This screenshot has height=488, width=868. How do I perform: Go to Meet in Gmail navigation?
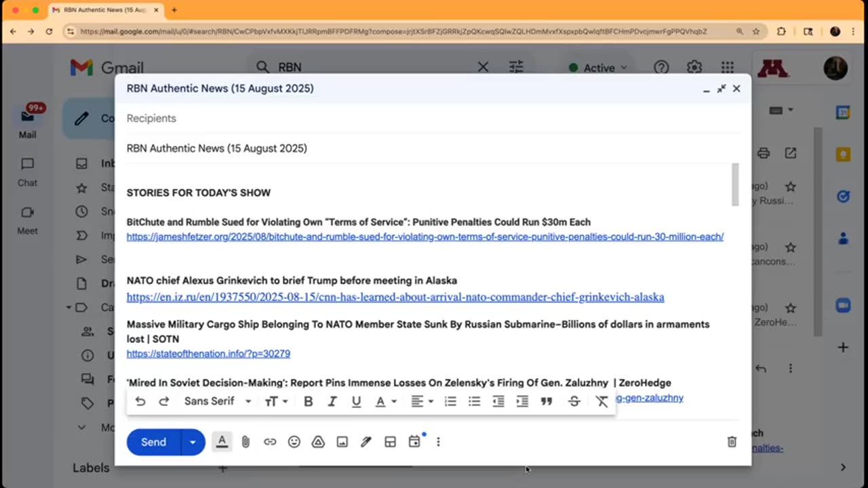pos(27,220)
